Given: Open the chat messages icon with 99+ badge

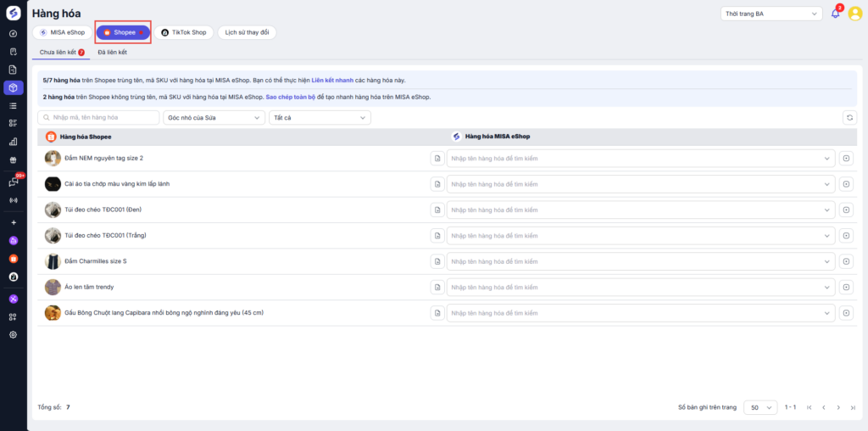Looking at the screenshot, I should coord(14,182).
